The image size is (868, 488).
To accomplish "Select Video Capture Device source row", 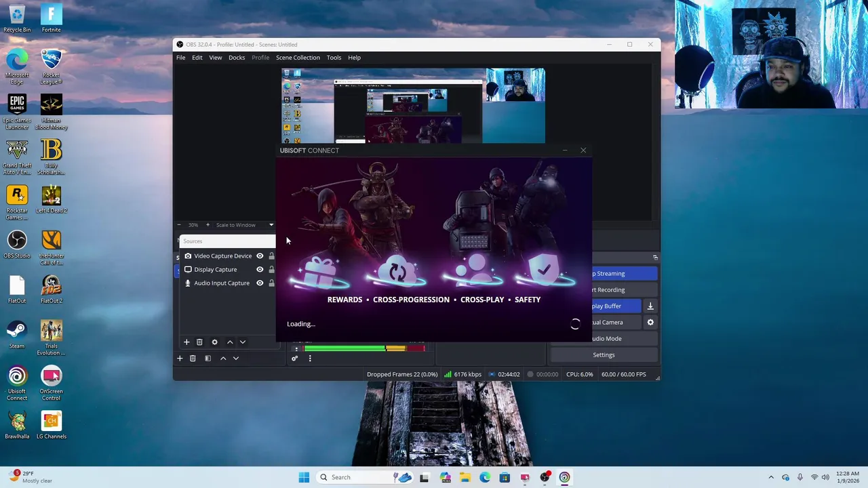I will coord(228,256).
